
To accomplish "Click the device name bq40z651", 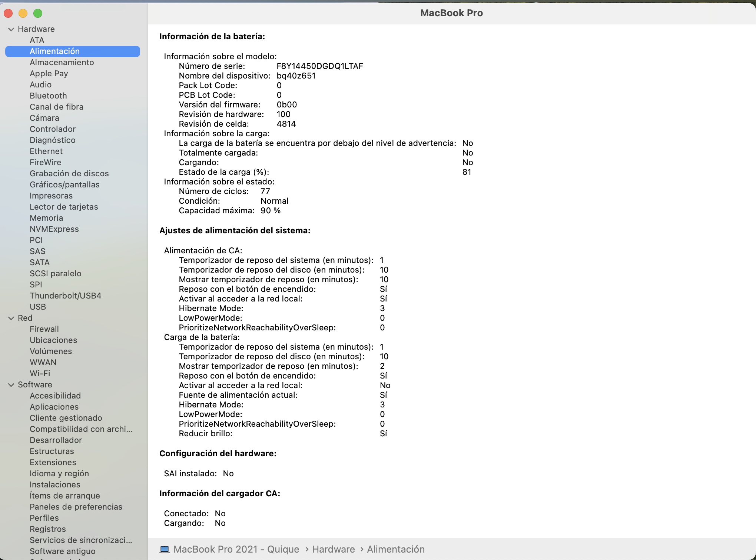I will pos(296,76).
